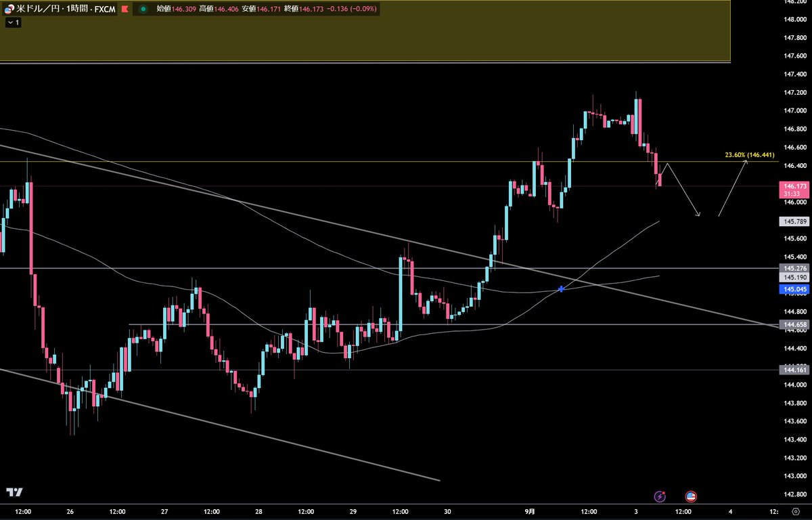Click the 144.161 horizontal line price label
Viewport: 812px width, 520px height.
(795, 370)
